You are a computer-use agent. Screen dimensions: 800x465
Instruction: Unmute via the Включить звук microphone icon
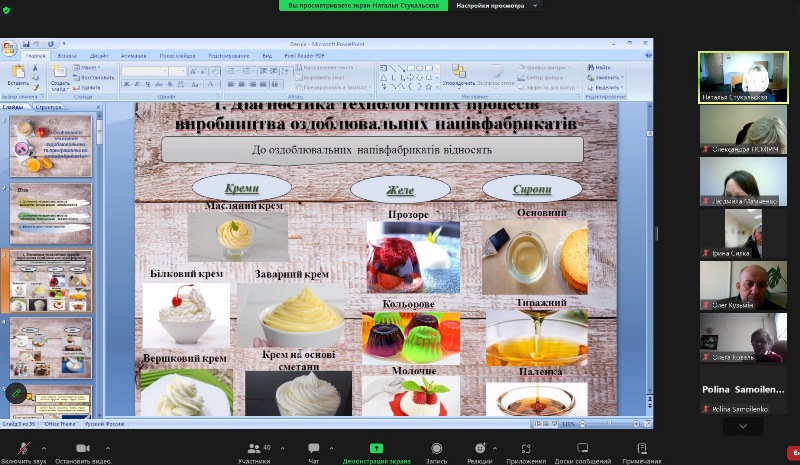click(x=23, y=448)
